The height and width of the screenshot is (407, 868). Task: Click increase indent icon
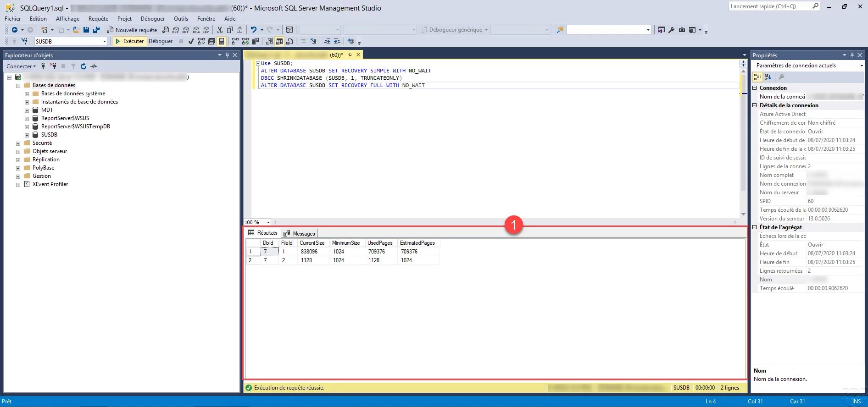click(337, 41)
